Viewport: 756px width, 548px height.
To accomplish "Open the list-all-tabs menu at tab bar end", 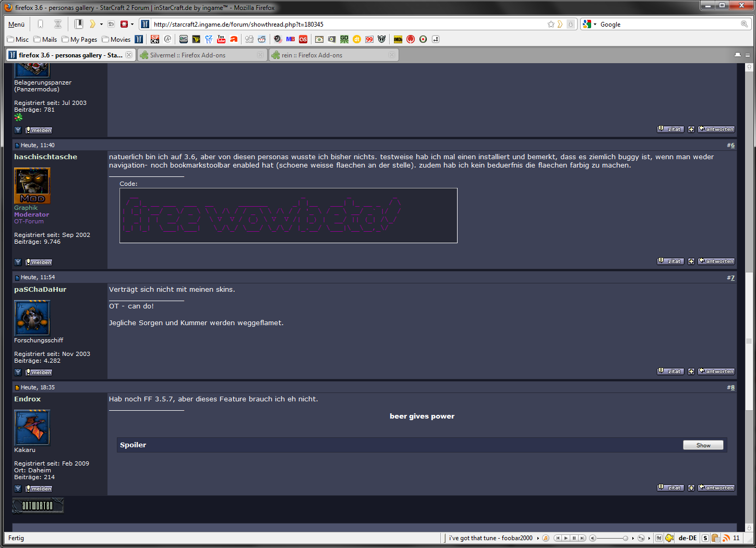I will pos(748,55).
